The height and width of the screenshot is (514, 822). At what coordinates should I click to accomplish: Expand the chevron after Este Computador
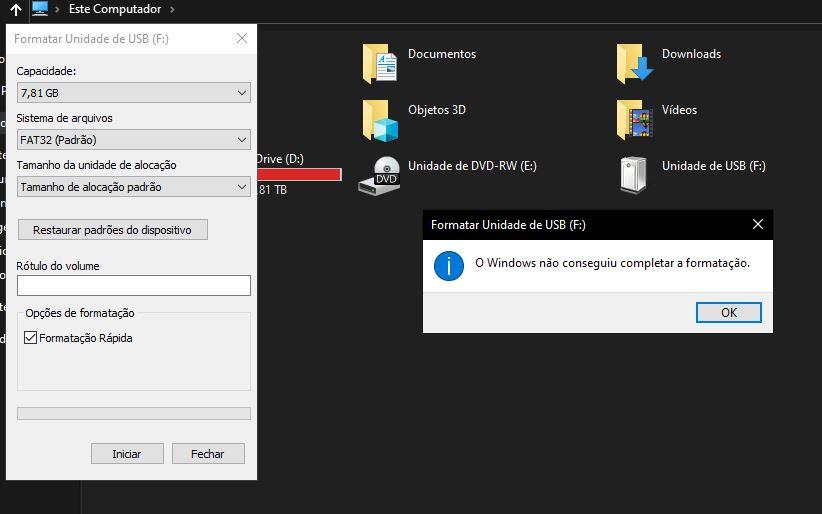tap(172, 9)
